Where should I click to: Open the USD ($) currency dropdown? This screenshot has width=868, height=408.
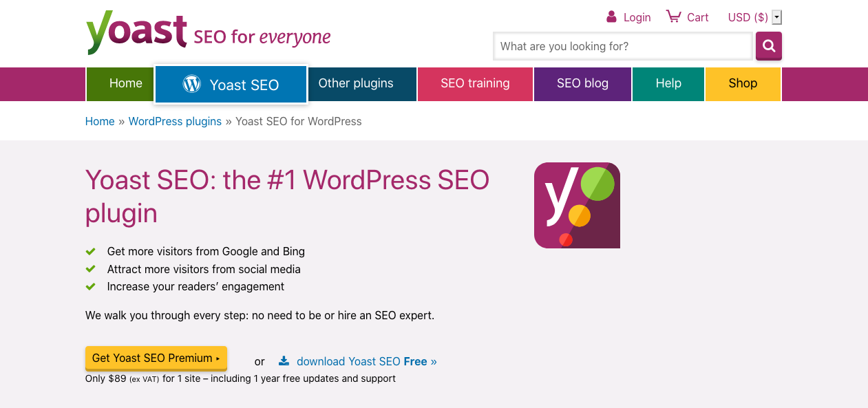pos(754,17)
